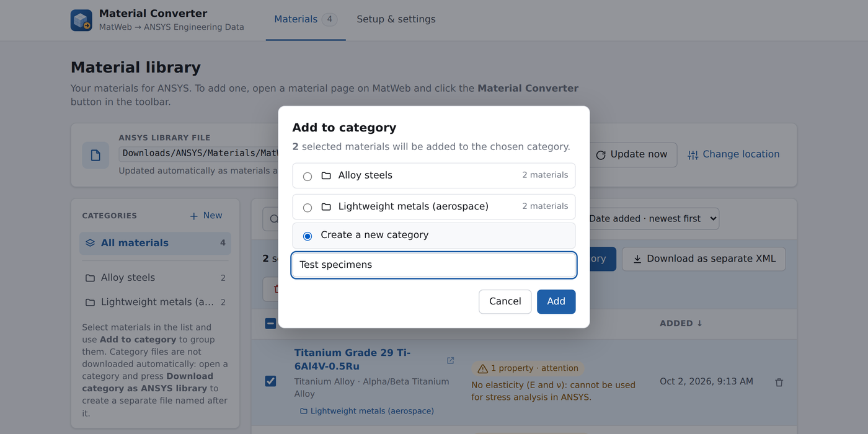868x434 pixels.
Task: Switch to Setup & settings tab
Action: [396, 19]
